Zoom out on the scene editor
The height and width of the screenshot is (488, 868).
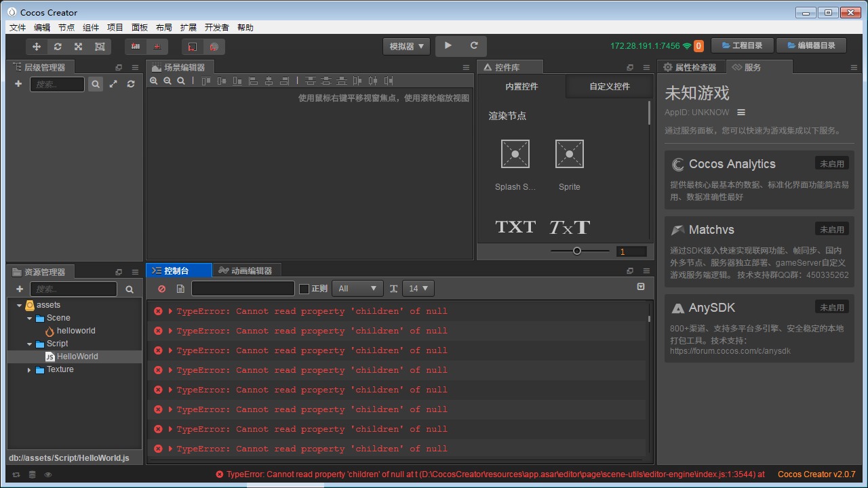[167, 81]
